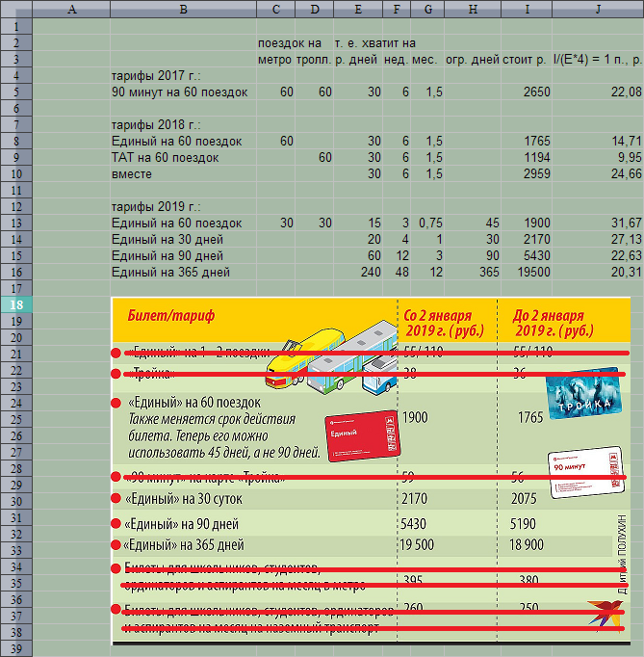Screen dimensions: 644x657
Task: Click cell 'Единый на 30 дней'
Action: click(184, 239)
